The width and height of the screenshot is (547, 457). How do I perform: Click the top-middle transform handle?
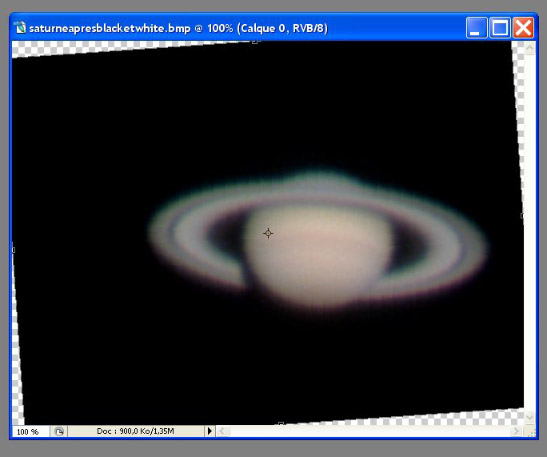point(255,42)
